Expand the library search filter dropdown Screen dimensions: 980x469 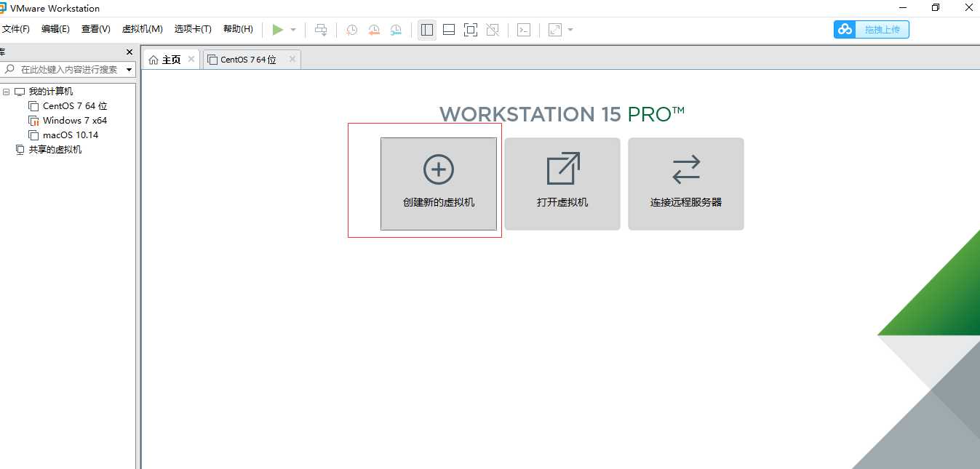click(x=130, y=70)
